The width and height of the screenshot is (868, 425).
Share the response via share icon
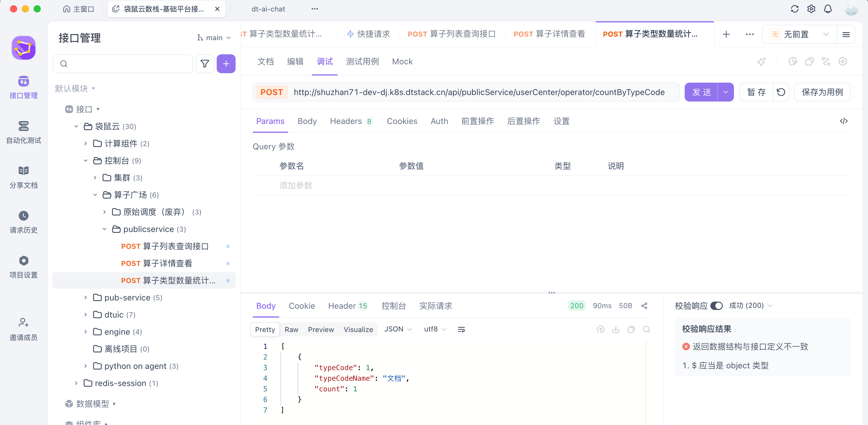coord(644,306)
